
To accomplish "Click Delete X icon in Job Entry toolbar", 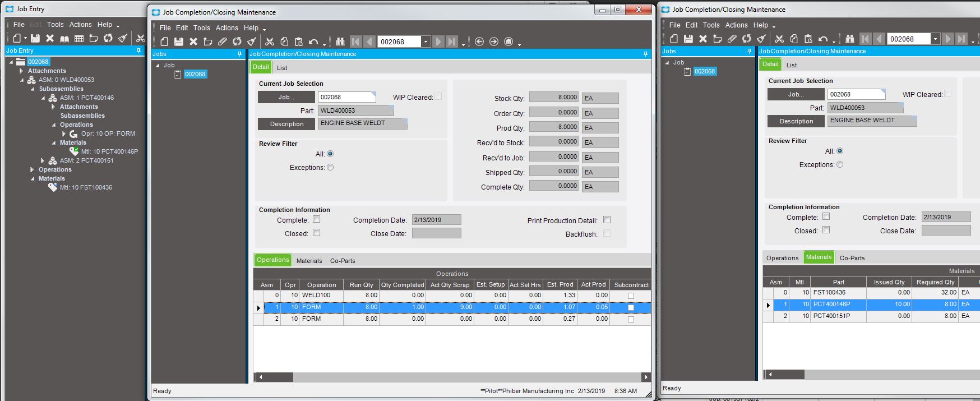I will (x=50, y=38).
